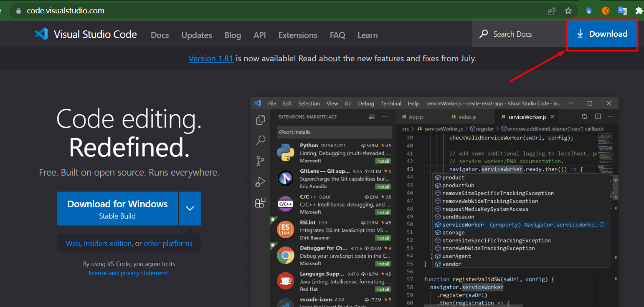Open the Marketplace more actions ellipsis
The height and width of the screenshot is (307, 644).
pyautogui.click(x=385, y=117)
